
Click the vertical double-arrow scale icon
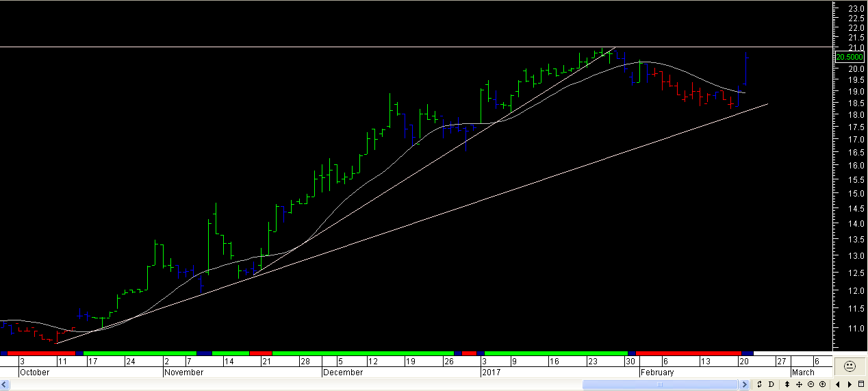pos(787,384)
